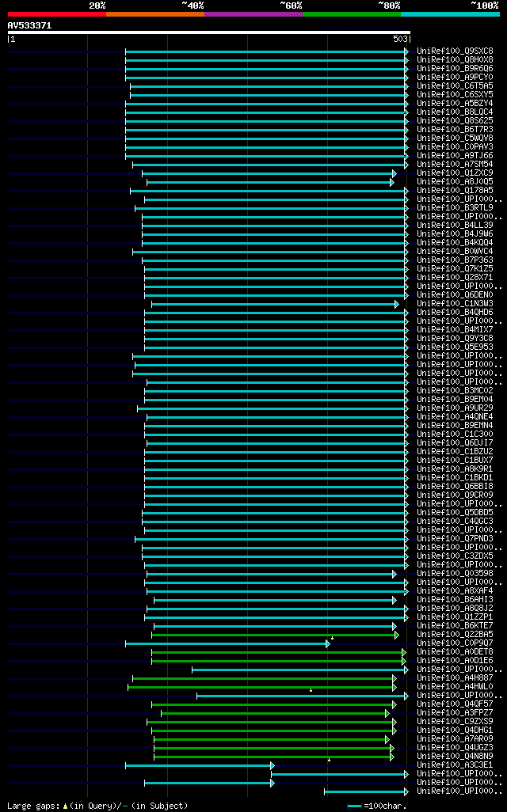Click the alignment bar for UniRef100_C1BZU2
507x812 pixels.
pyautogui.click(x=276, y=452)
